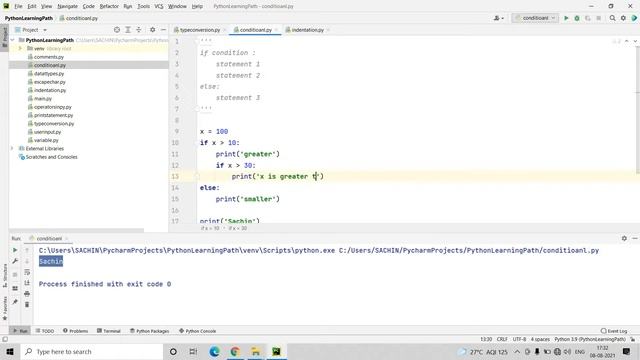Viewport: 640px width, 360px height.
Task: Toggle Favorites side tool window
Action: [x=5, y=308]
